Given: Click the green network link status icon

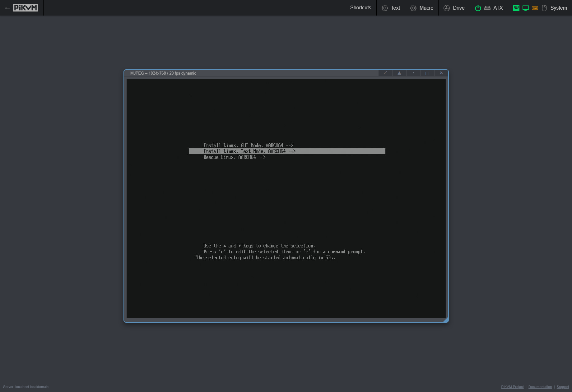Looking at the screenshot, I should [516, 8].
